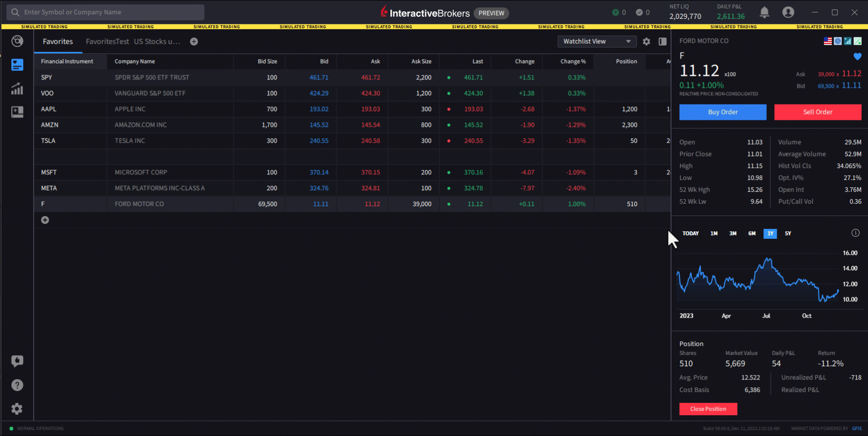868x436 pixels.
Task: Add a new watchlist tab with plus icon
Action: tap(194, 42)
